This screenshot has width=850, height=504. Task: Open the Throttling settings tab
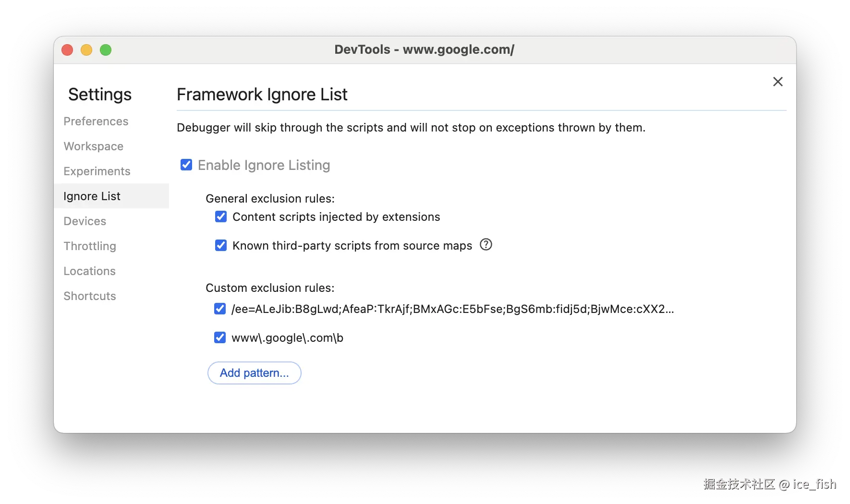[90, 246]
